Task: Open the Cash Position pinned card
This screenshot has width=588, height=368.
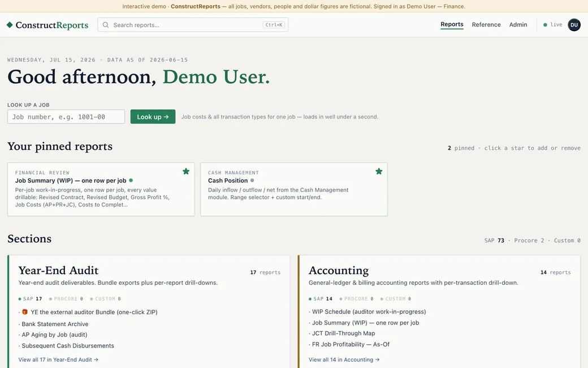Action: pos(293,189)
